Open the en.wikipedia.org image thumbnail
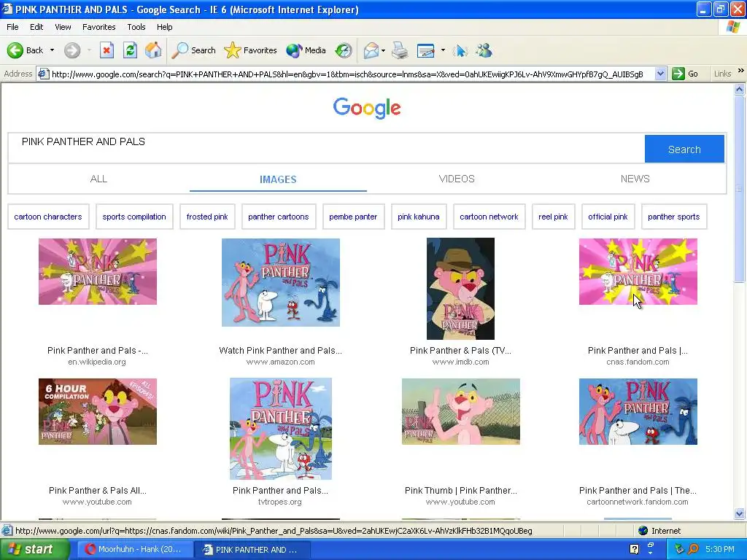The width and height of the screenshot is (747, 560). (x=98, y=271)
